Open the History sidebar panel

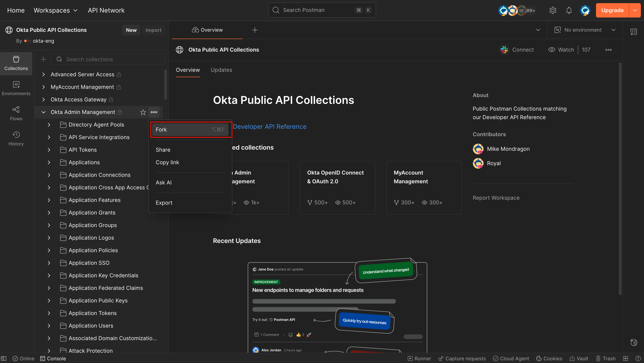pos(16,138)
